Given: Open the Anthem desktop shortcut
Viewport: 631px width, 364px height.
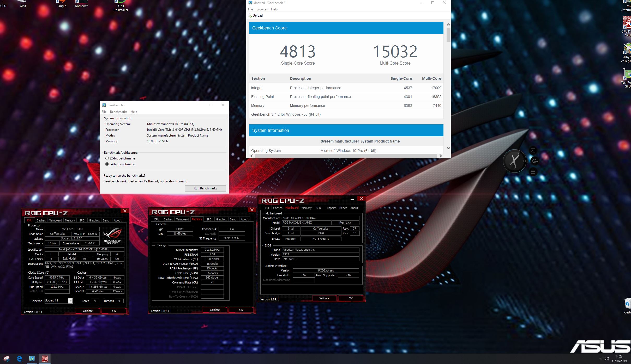Looking at the screenshot, I should click(x=81, y=4).
